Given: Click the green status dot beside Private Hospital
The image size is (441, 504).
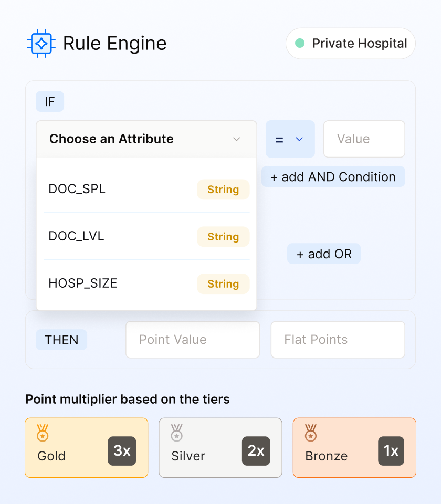Looking at the screenshot, I should pos(300,43).
